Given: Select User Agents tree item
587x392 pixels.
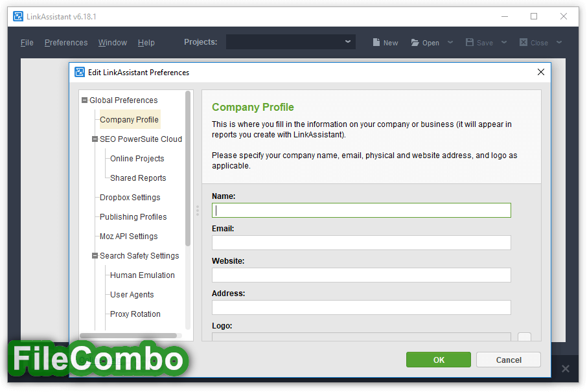Looking at the screenshot, I should click(x=132, y=295).
